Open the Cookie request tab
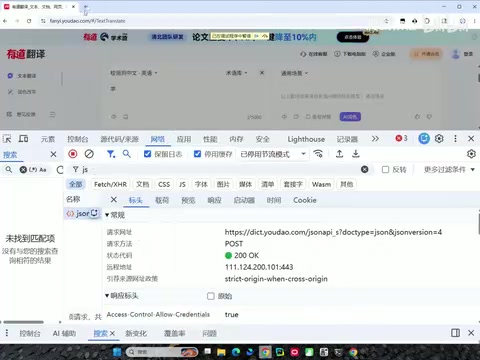Screen dimensions: 480x360 305,200
